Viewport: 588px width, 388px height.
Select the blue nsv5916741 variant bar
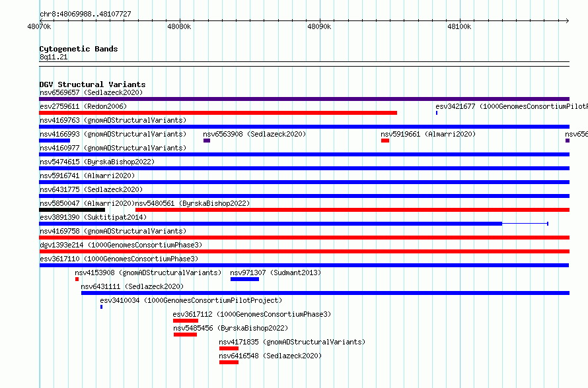(304, 182)
